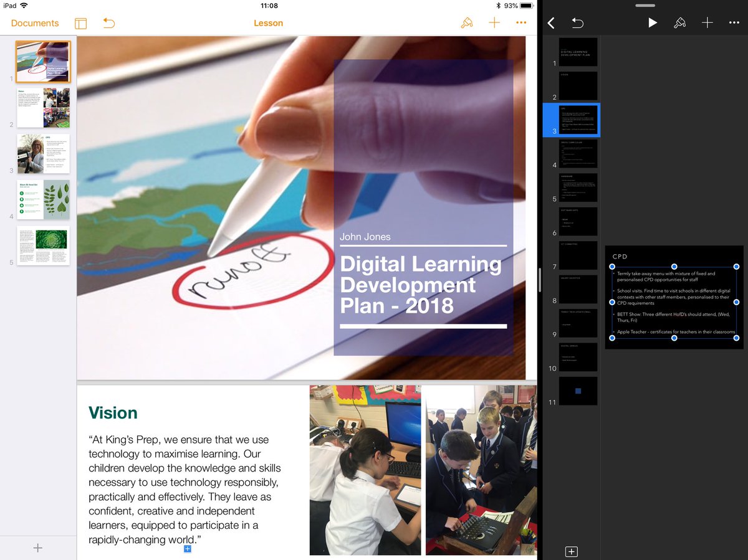The image size is (748, 560).
Task: Tap the Play icon to start the Keynote slideshow
Action: tap(652, 22)
